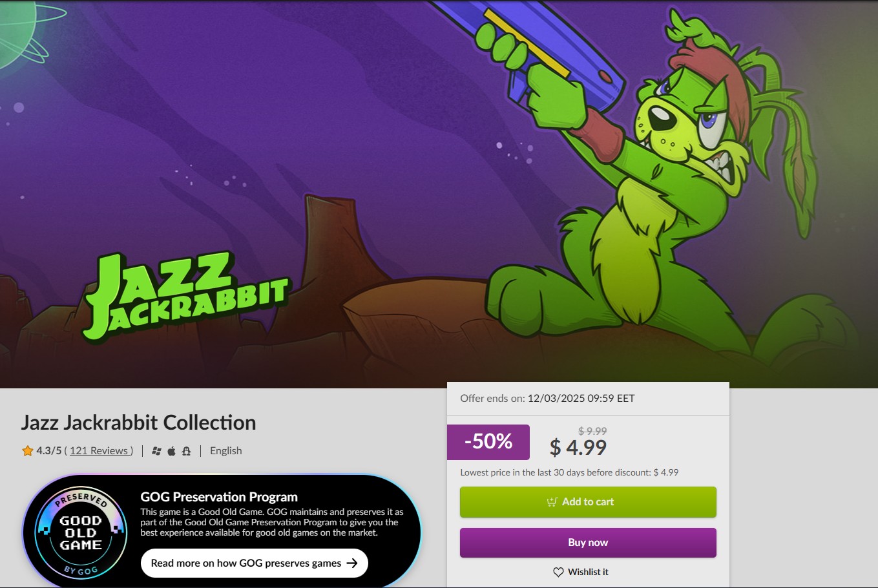Click the English language label
The image size is (878, 588).
pyautogui.click(x=226, y=451)
